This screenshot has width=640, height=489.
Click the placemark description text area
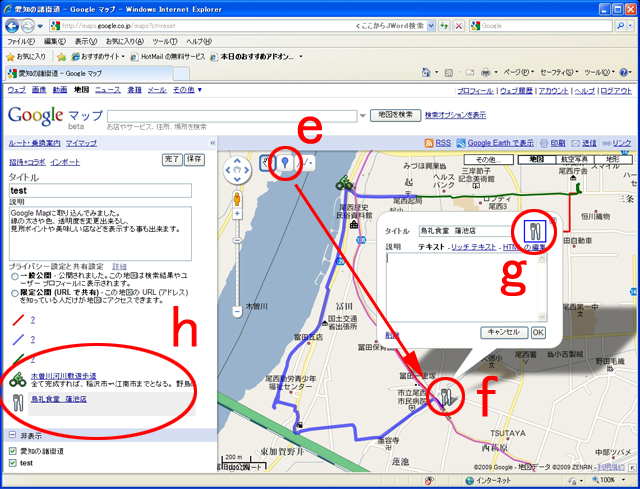click(466, 287)
